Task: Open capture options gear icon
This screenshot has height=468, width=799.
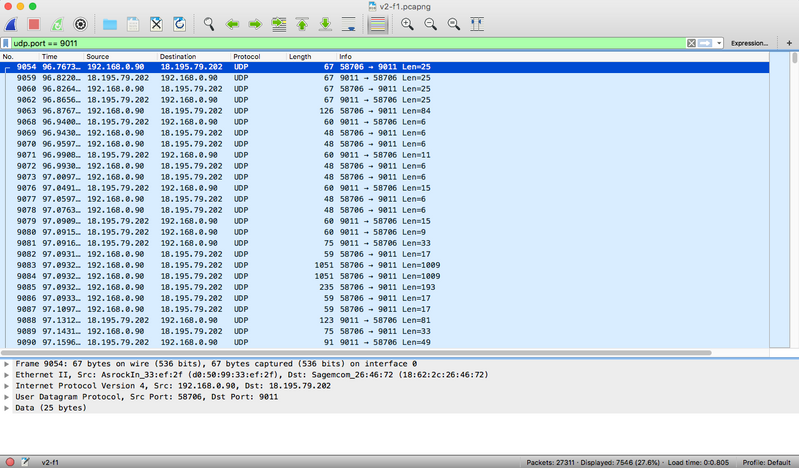Action: (x=81, y=24)
